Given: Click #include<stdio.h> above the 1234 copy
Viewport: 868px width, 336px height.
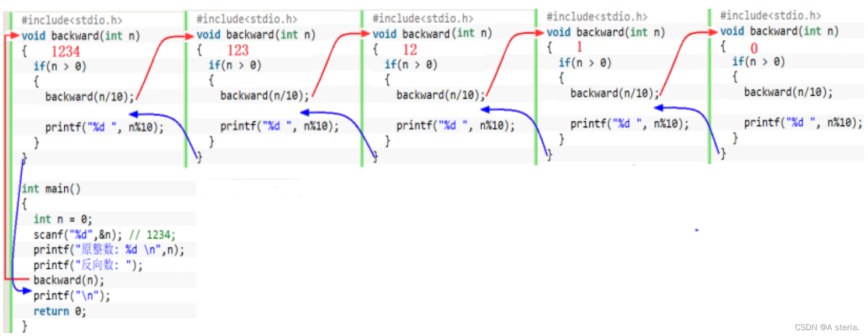Looking at the screenshot, I should [72, 20].
